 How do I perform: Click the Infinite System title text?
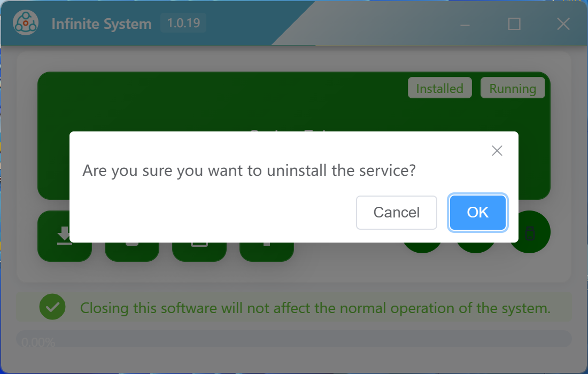pos(102,24)
